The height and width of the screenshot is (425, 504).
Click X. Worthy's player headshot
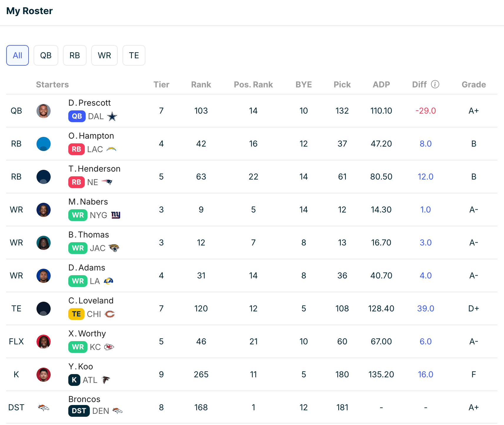44,341
